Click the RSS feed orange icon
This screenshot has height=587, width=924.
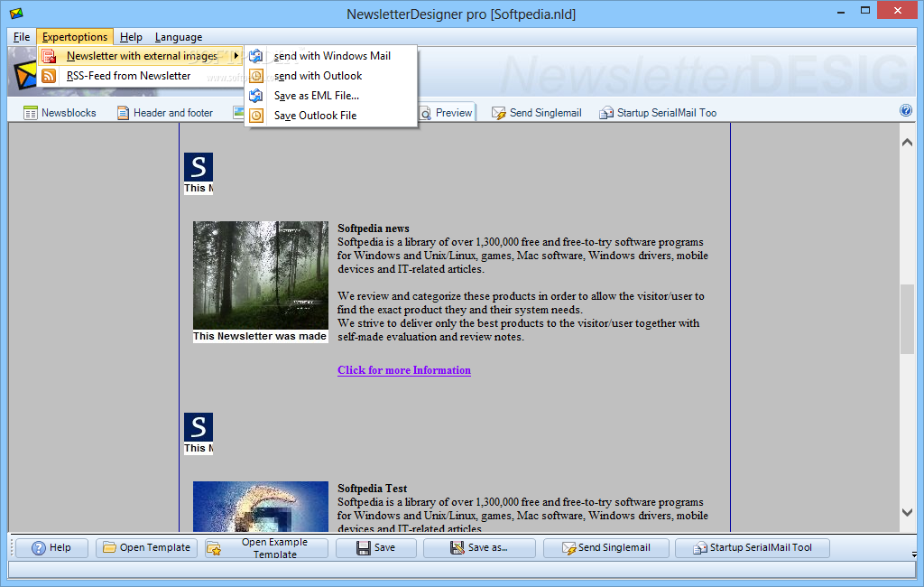(x=50, y=76)
